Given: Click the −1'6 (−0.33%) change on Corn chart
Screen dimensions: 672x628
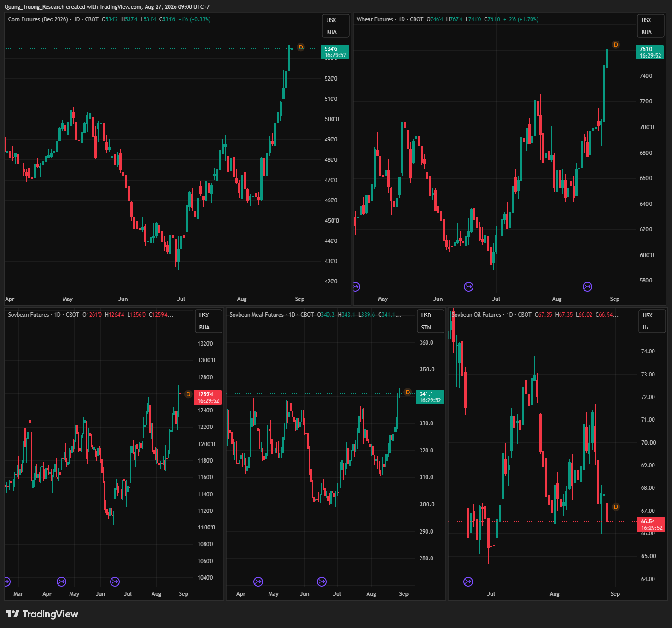Looking at the screenshot, I should [194, 19].
